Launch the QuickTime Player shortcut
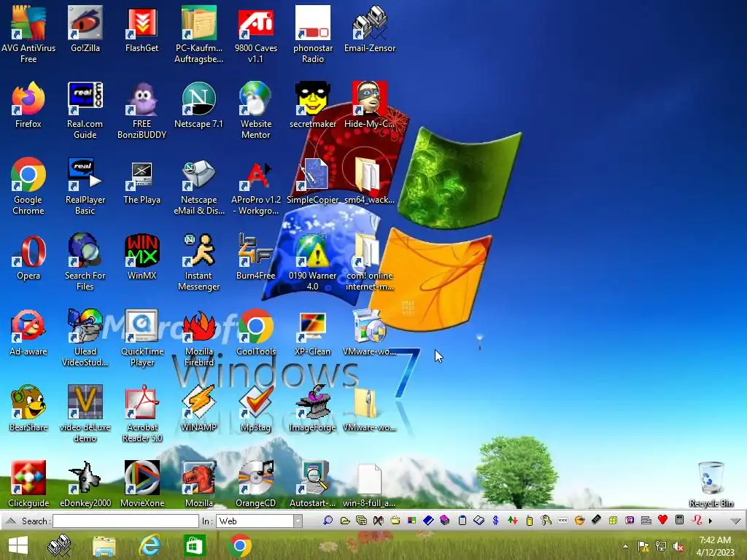 (x=142, y=337)
